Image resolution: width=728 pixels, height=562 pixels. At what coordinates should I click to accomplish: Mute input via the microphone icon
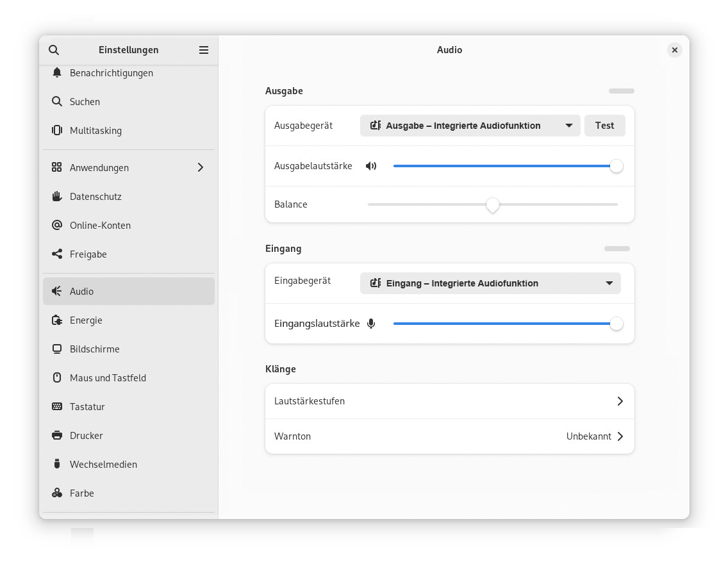tap(371, 324)
